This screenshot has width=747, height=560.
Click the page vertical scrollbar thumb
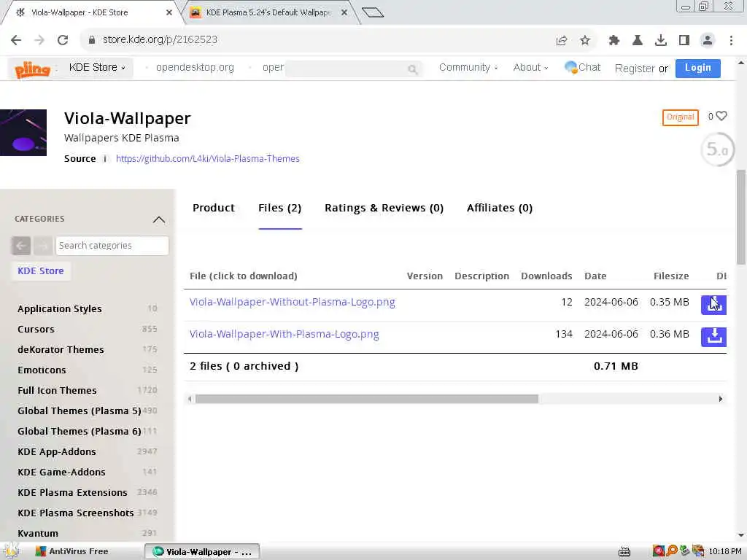(741, 217)
